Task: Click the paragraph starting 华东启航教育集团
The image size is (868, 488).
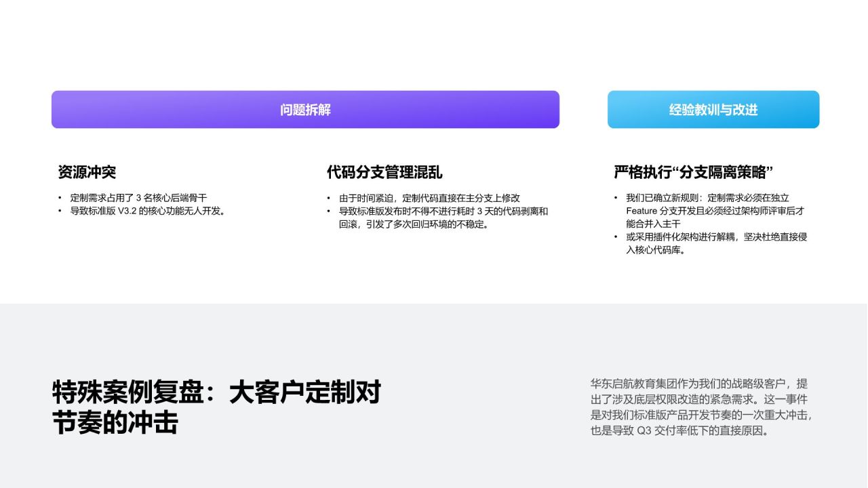Action: point(701,407)
